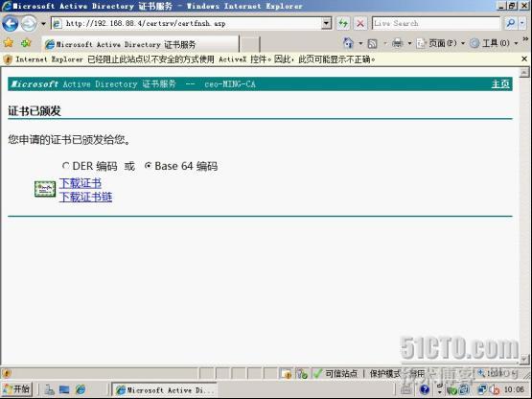Open Server Manager quick launch icon
The width and height of the screenshot is (532, 399).
coord(49,389)
